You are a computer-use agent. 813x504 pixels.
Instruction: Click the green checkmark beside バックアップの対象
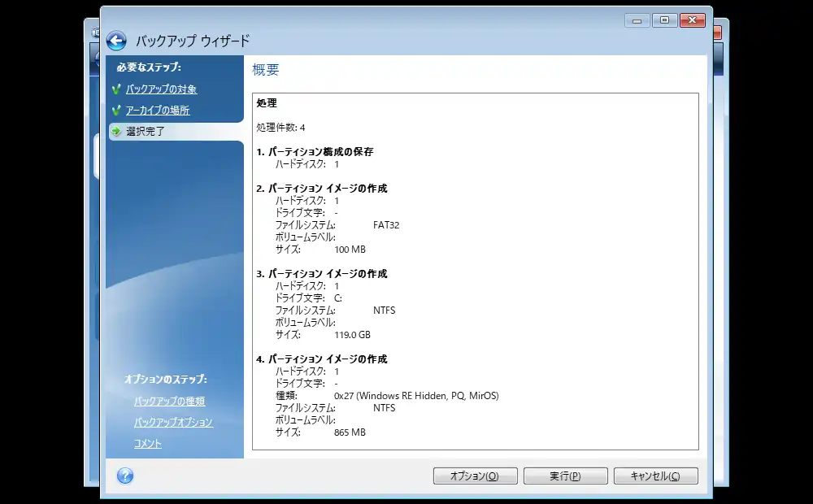116,89
